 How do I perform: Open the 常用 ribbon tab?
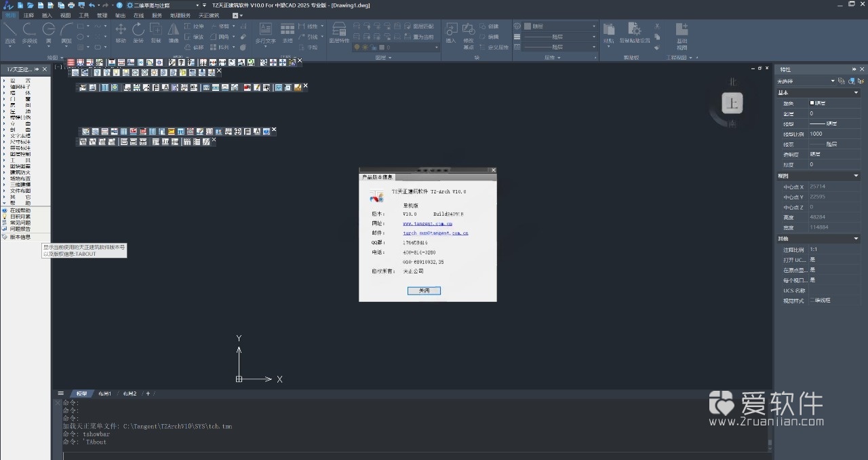tap(10, 15)
